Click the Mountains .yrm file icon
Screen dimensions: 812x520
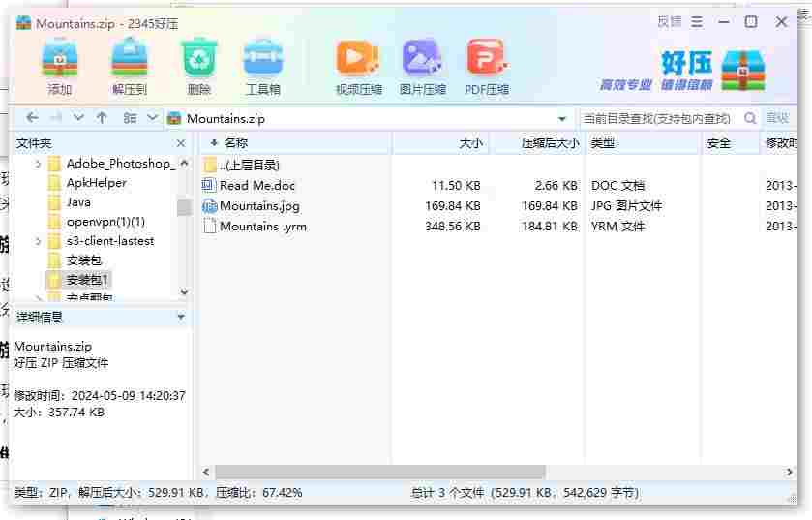(210, 227)
